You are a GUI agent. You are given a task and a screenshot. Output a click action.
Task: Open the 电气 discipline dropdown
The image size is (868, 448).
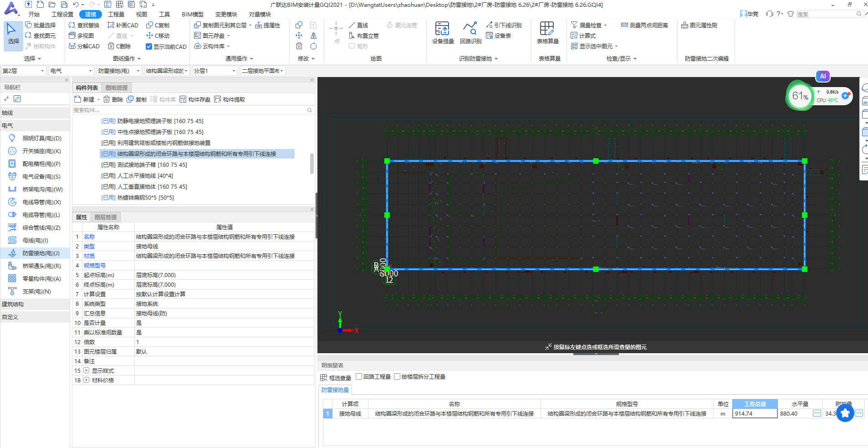click(71, 71)
